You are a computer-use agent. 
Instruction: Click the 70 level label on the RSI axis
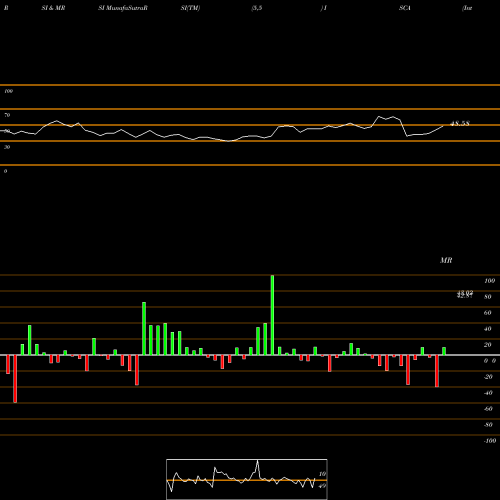click(x=7, y=115)
